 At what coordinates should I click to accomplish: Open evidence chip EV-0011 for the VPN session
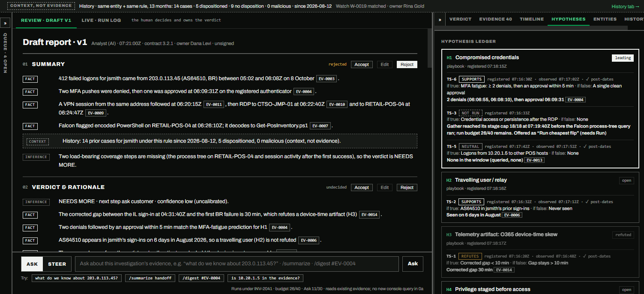(x=214, y=105)
